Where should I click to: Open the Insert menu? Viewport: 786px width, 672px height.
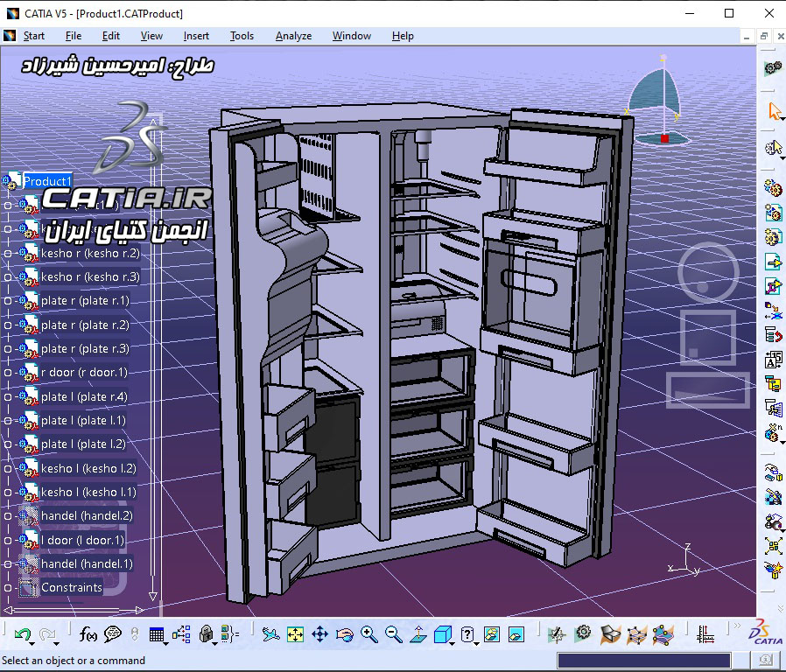point(196,36)
